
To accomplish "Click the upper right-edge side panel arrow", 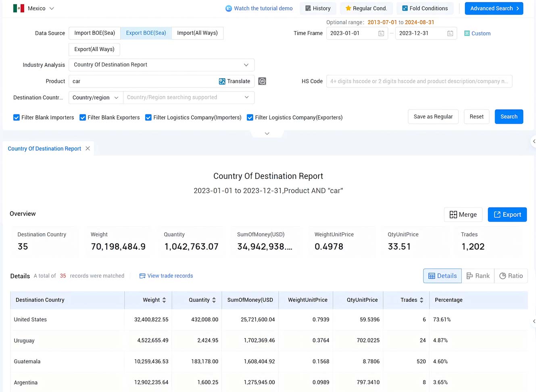I will [x=534, y=141].
